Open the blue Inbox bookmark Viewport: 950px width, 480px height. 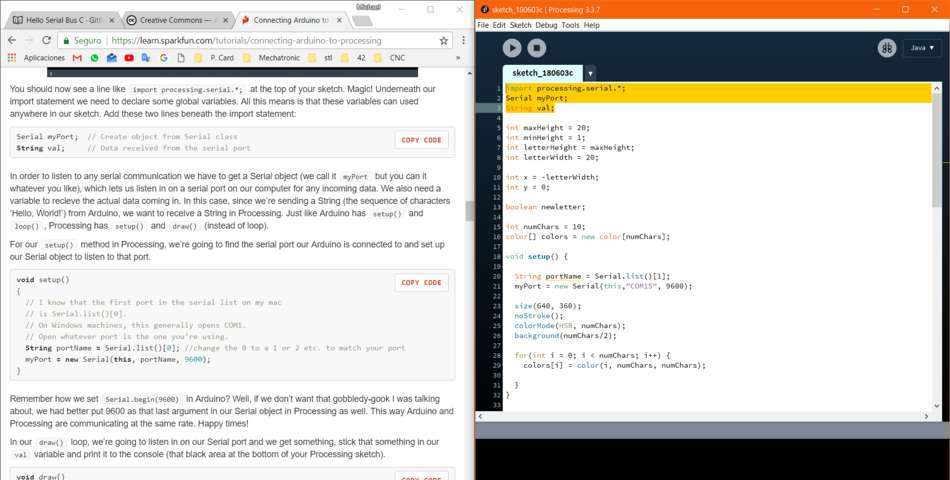click(111, 58)
